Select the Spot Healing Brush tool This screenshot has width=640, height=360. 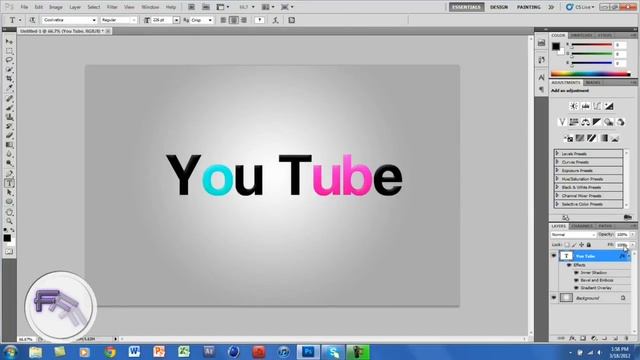point(9,99)
